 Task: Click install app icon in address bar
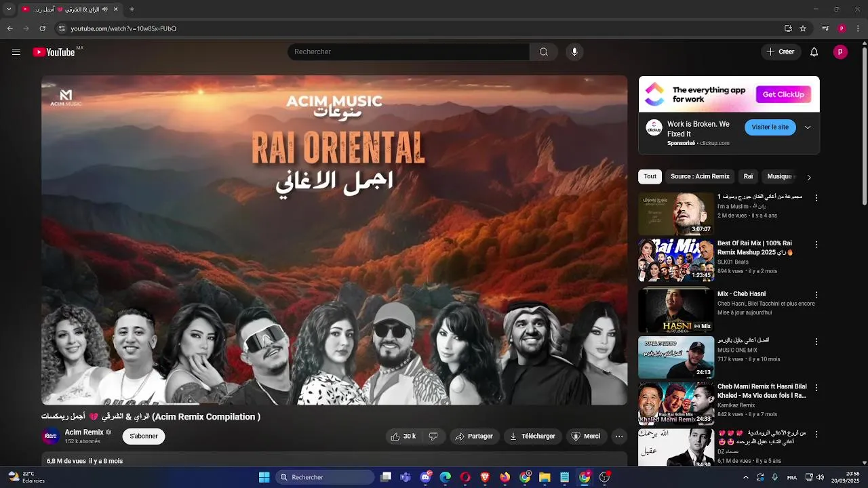[x=788, y=28]
